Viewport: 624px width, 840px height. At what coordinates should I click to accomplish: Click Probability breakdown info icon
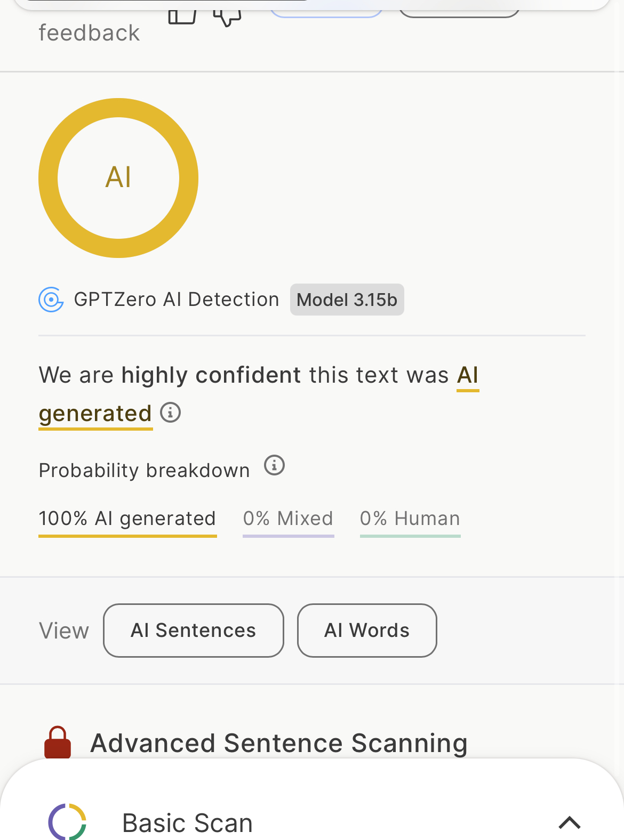[x=275, y=465]
